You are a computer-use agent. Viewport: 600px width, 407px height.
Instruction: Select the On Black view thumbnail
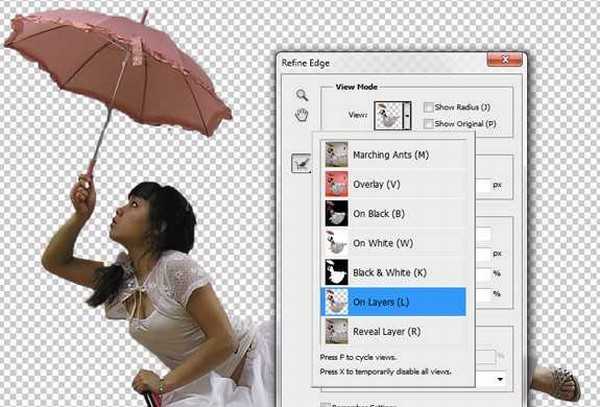coord(334,213)
